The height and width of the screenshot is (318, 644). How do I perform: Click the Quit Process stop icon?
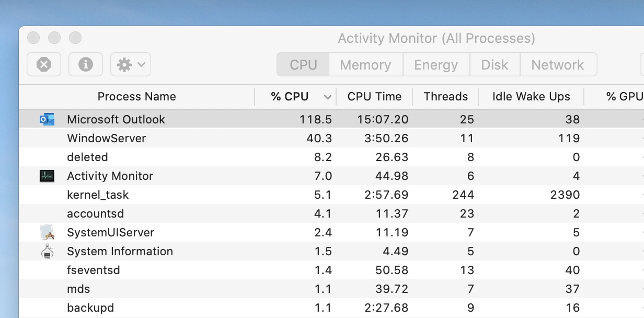pos(44,65)
